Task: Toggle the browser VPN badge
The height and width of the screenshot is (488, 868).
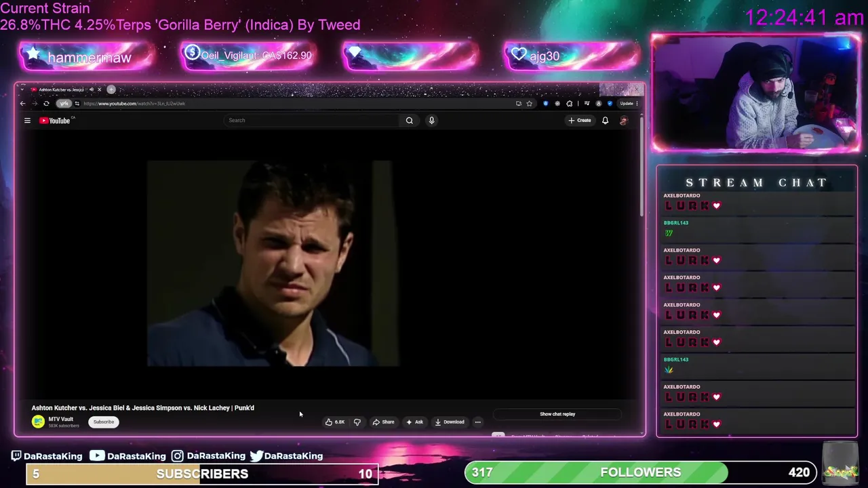Action: pos(64,104)
